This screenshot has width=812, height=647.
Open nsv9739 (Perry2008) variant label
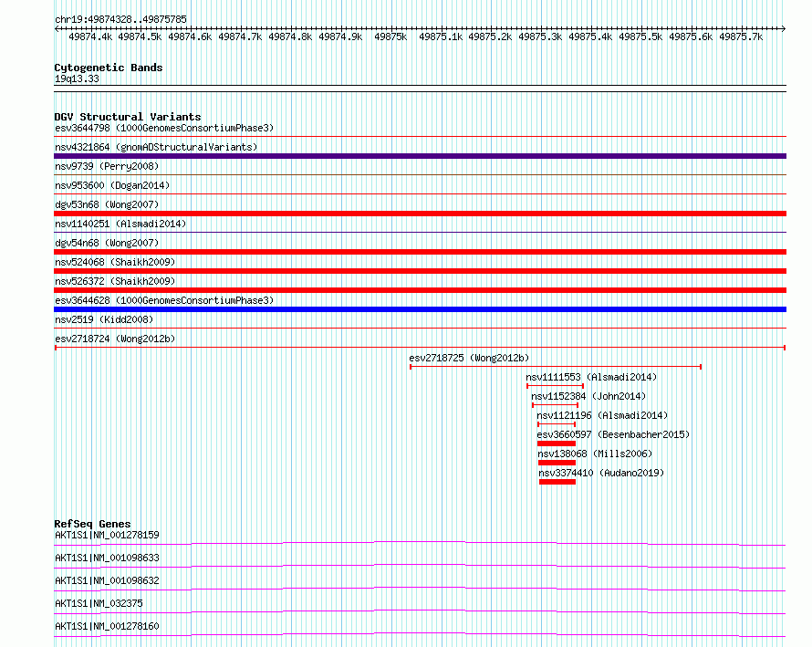click(107, 166)
